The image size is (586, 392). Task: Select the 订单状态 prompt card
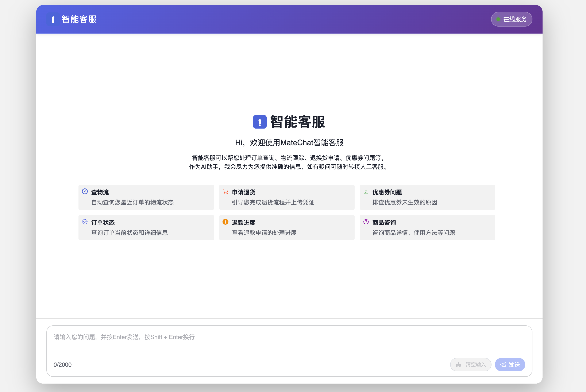coord(146,227)
